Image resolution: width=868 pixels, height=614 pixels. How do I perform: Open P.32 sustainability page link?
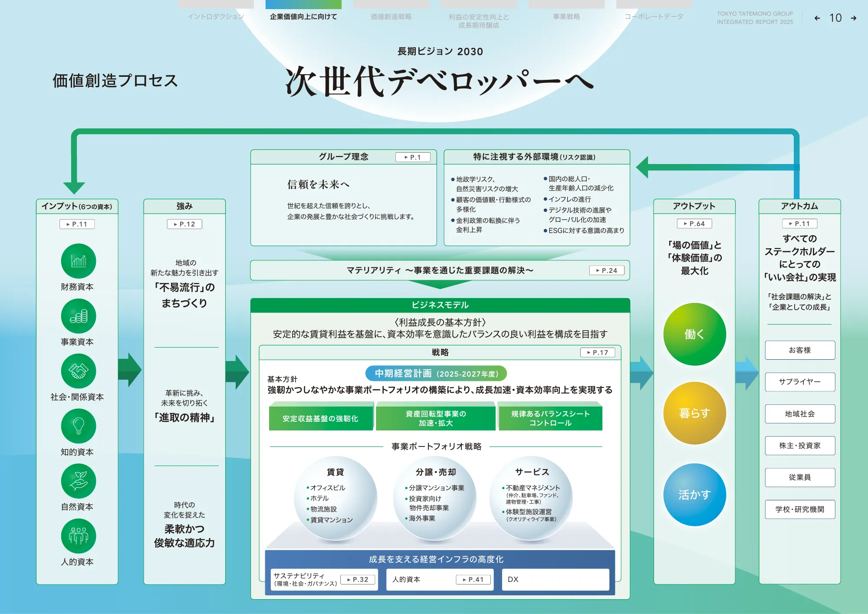point(358,579)
